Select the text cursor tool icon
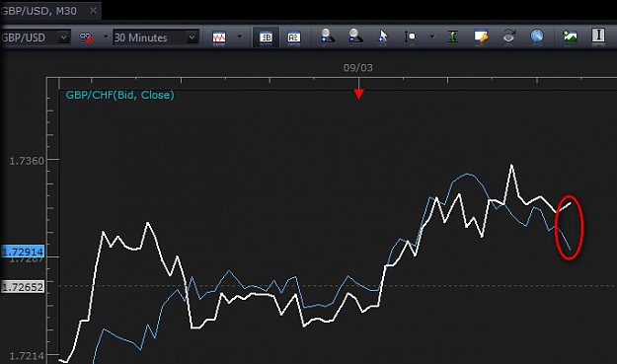 click(x=598, y=36)
